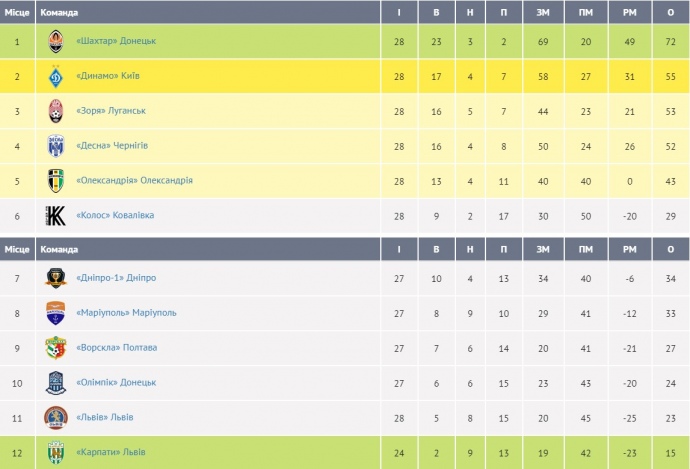
Task: Click the Dynamo Kyiv club crest
Action: 56,76
